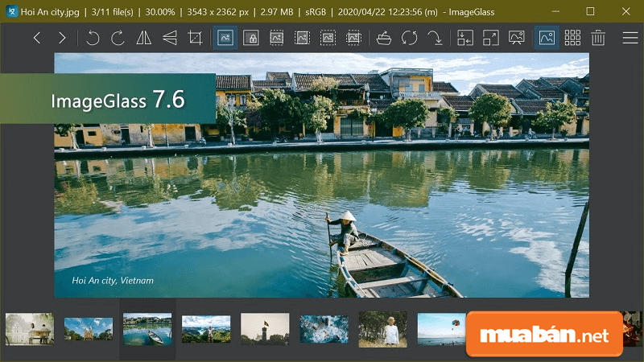
Task: Click the 'sRGB' color profile text
Action: click(x=316, y=12)
